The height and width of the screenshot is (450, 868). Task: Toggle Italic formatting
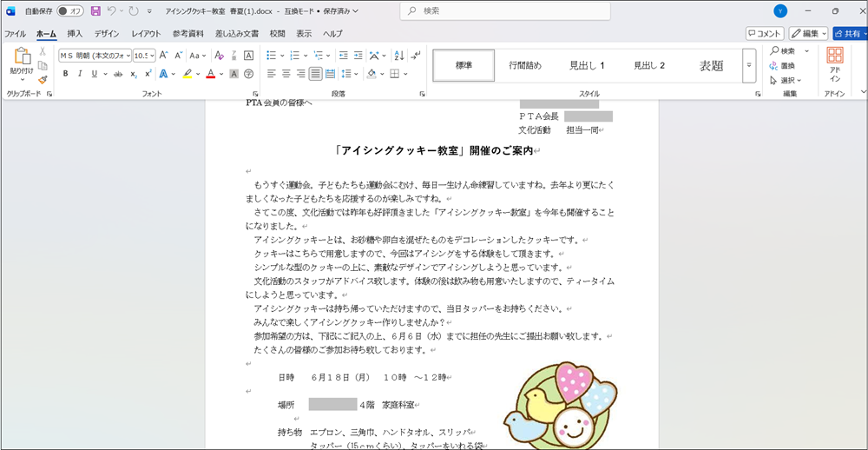(79, 74)
